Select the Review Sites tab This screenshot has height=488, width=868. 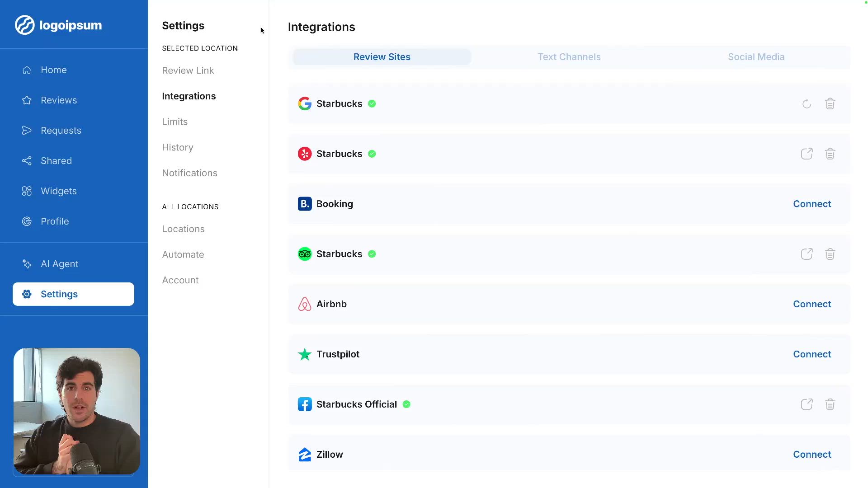pos(382,57)
